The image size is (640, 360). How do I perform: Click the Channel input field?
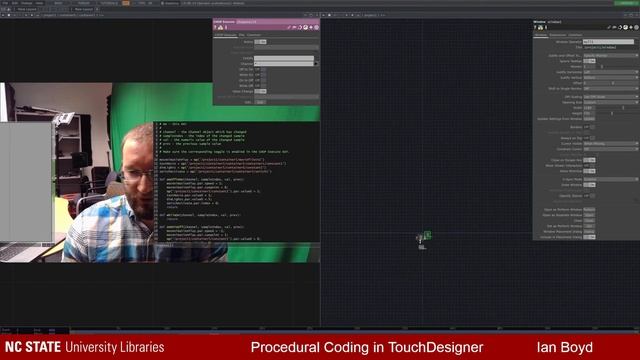[x=284, y=64]
